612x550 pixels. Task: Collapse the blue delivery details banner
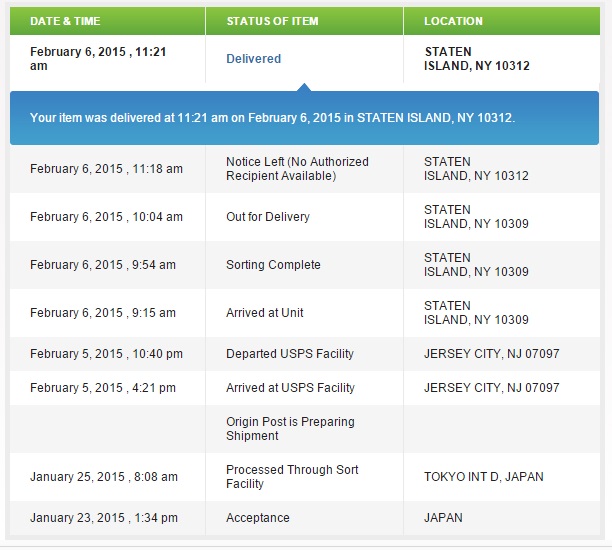click(304, 118)
